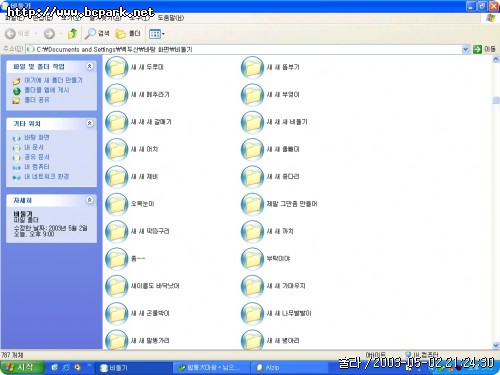Open 내 컴퓨터 from the sidebar
This screenshot has width=500, height=375.
pyautogui.click(x=37, y=167)
